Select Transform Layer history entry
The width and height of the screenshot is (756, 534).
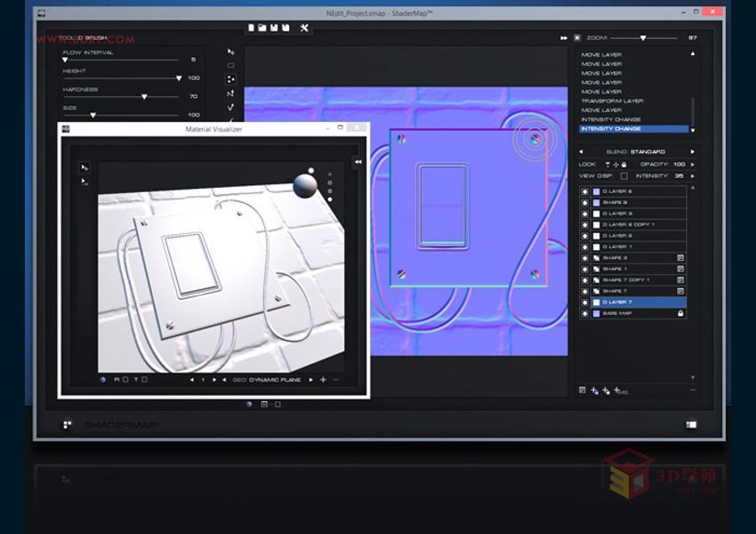coord(612,101)
